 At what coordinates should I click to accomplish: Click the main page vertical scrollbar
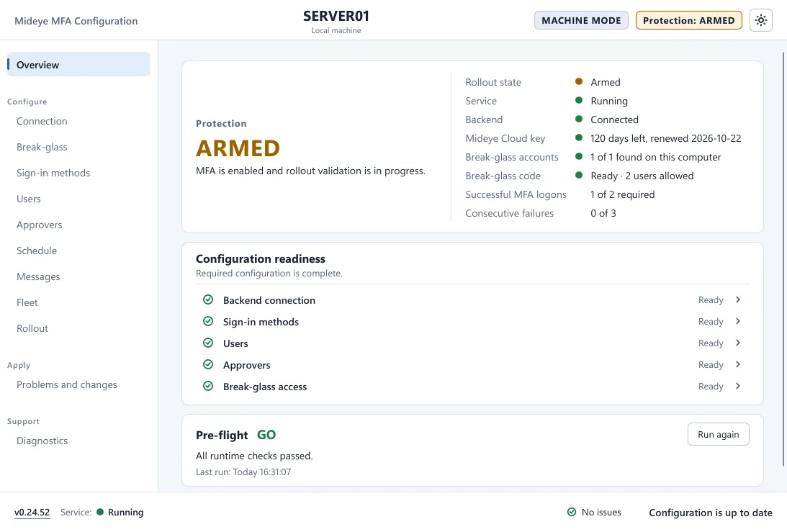pos(783,258)
